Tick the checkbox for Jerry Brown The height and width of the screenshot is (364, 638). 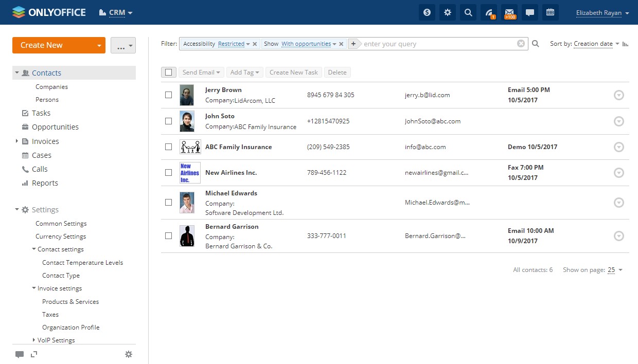168,95
